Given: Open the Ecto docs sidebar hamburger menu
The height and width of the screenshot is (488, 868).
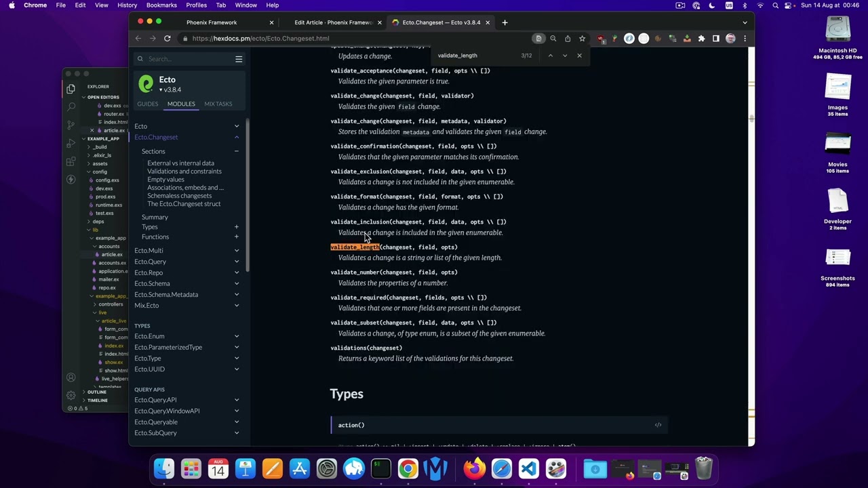Looking at the screenshot, I should pos(239,59).
